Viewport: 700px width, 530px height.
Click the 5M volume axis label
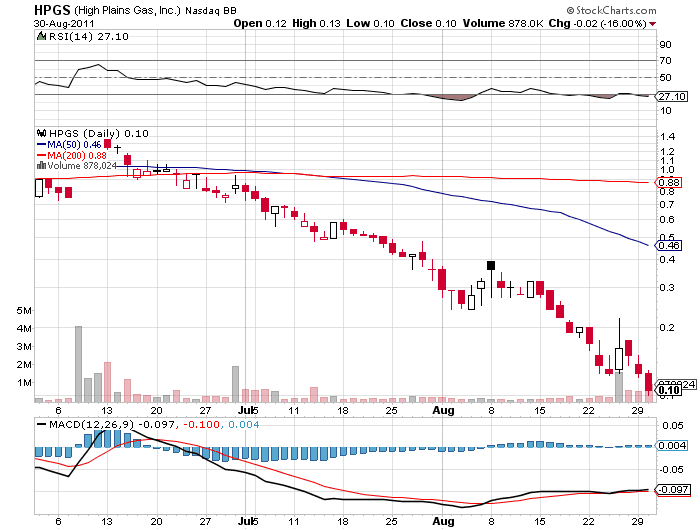click(24, 310)
